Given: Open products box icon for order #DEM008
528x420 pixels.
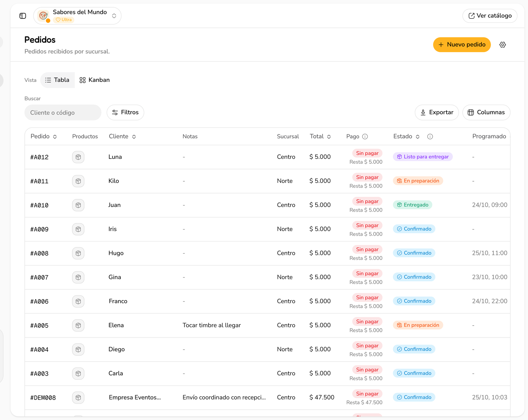Looking at the screenshot, I should click(x=78, y=398).
